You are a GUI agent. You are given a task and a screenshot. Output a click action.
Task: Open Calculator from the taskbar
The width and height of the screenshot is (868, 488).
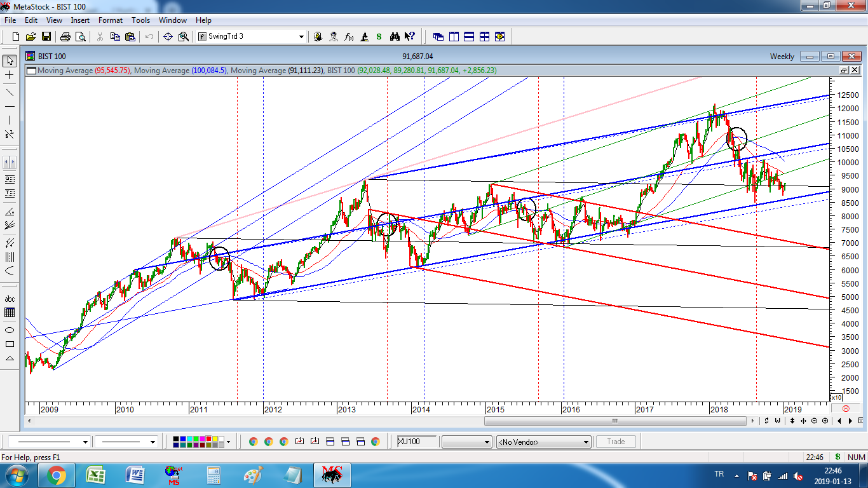(x=214, y=475)
